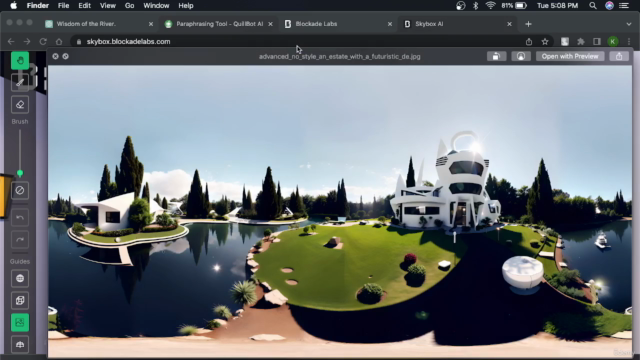Image resolution: width=640 pixels, height=360 pixels.
Task: Toggle the skybox image guide
Action: pyautogui.click(x=20, y=322)
